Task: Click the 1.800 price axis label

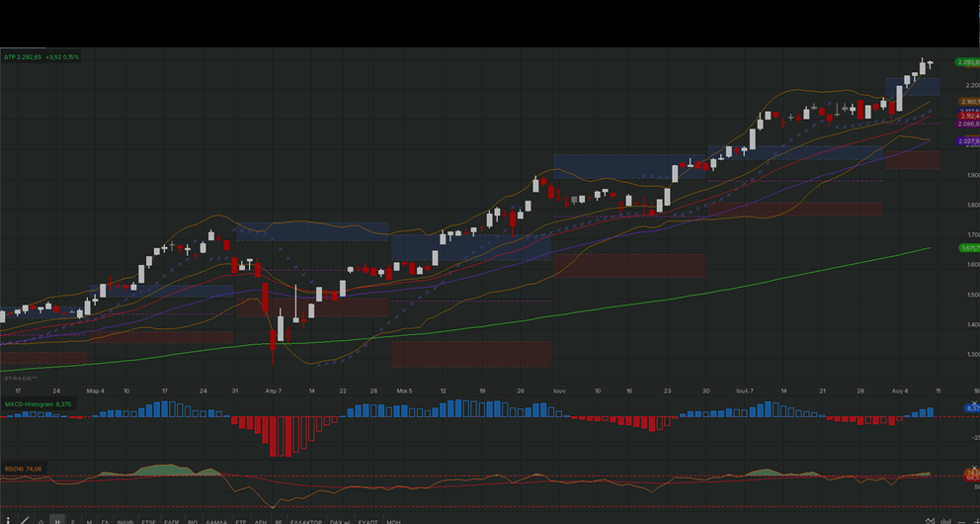Action: (x=973, y=205)
